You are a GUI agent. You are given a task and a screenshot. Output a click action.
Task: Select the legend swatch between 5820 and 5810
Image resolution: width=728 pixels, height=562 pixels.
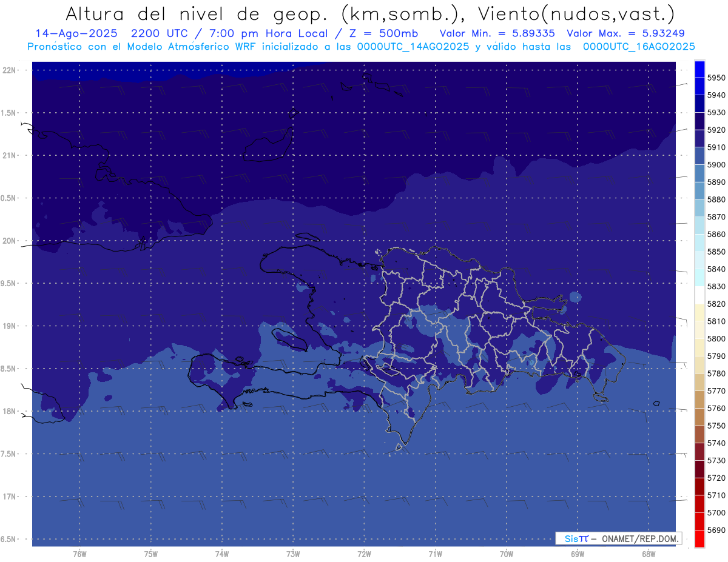(x=699, y=312)
